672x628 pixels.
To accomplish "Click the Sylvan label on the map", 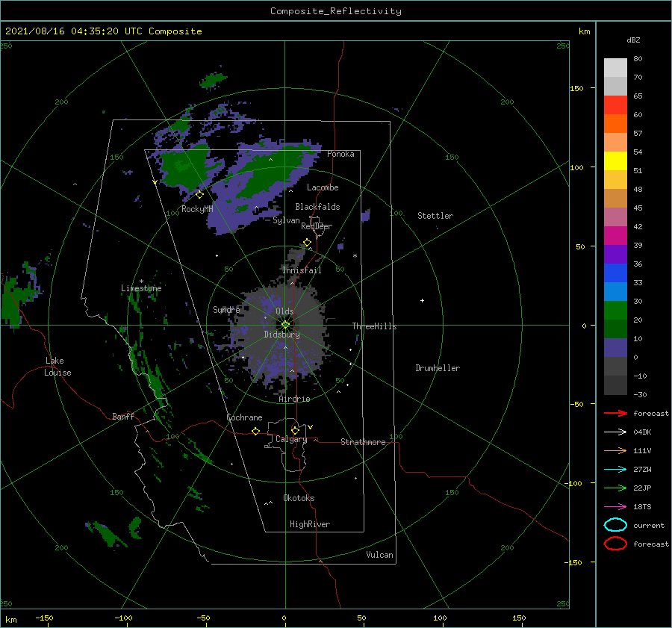I will pos(286,220).
